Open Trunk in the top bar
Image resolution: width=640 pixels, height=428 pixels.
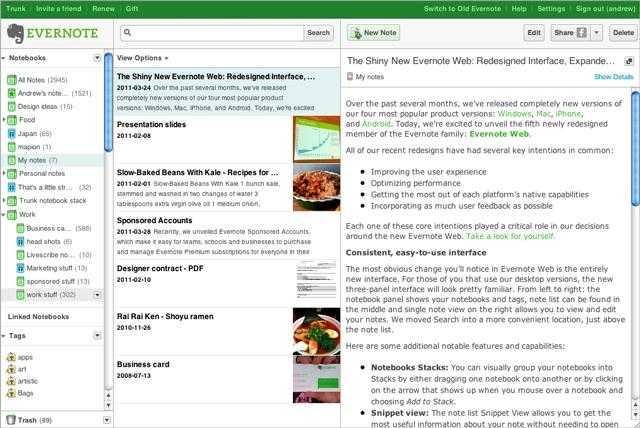pyautogui.click(x=16, y=9)
